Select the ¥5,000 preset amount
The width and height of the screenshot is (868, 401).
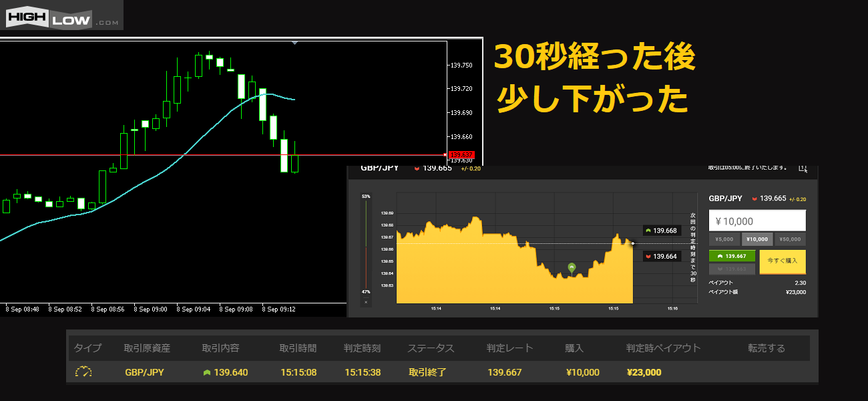click(x=724, y=239)
